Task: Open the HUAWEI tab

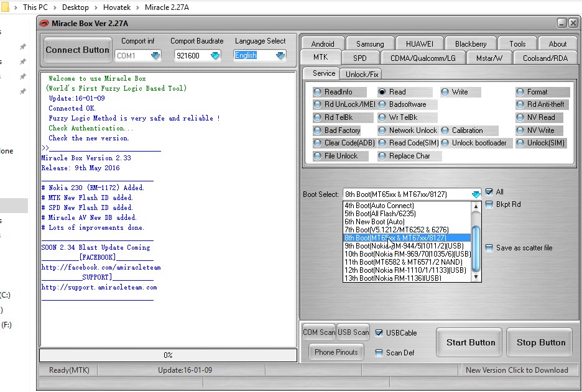Action: [420, 43]
